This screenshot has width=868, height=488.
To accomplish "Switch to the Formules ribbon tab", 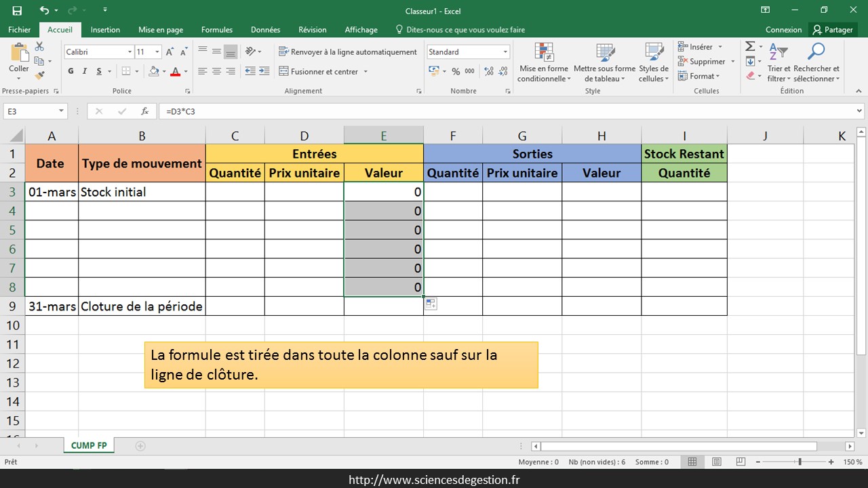I will point(216,30).
